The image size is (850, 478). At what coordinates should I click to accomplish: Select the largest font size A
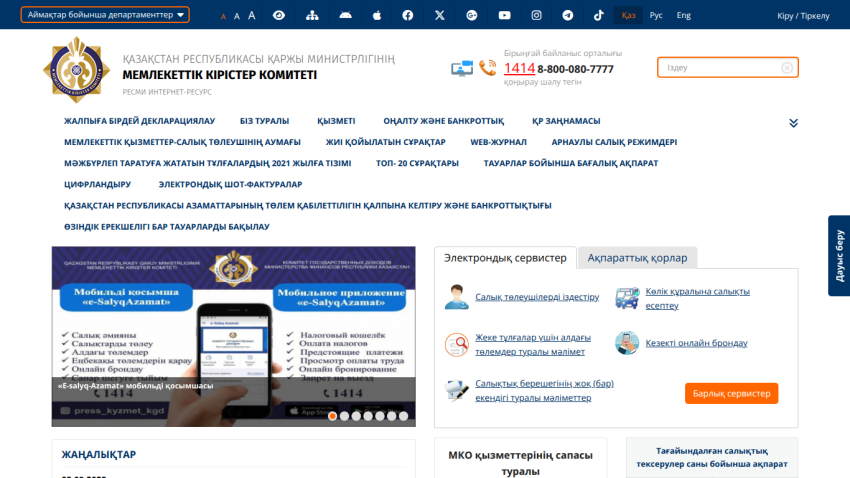pyautogui.click(x=252, y=16)
